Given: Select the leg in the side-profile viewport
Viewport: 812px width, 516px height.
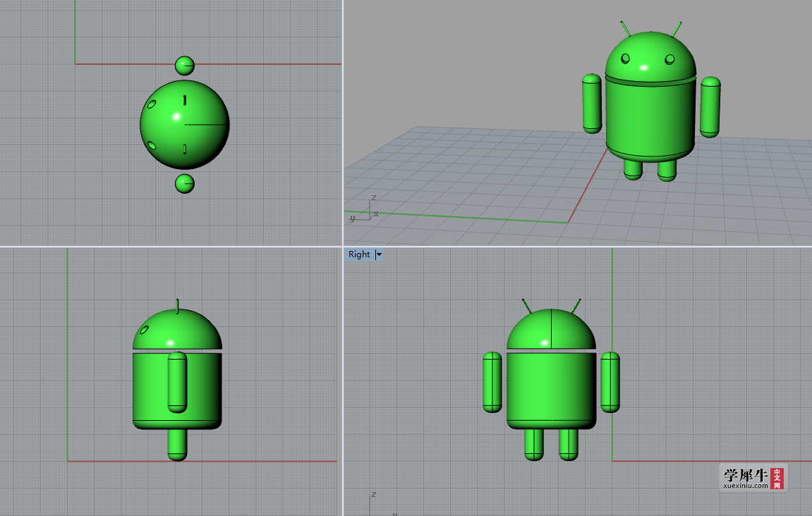Looking at the screenshot, I should 177,445.
